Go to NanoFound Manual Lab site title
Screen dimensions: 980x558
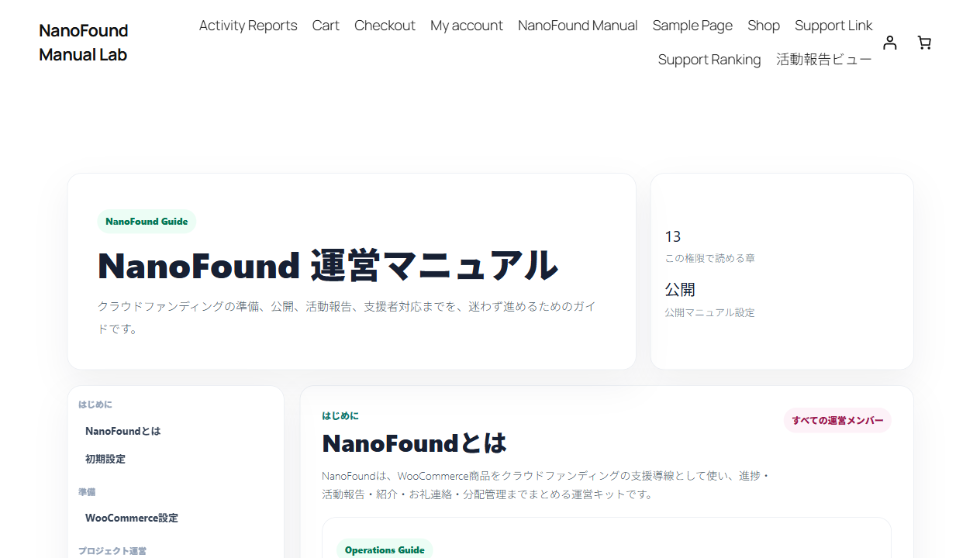pyautogui.click(x=84, y=43)
